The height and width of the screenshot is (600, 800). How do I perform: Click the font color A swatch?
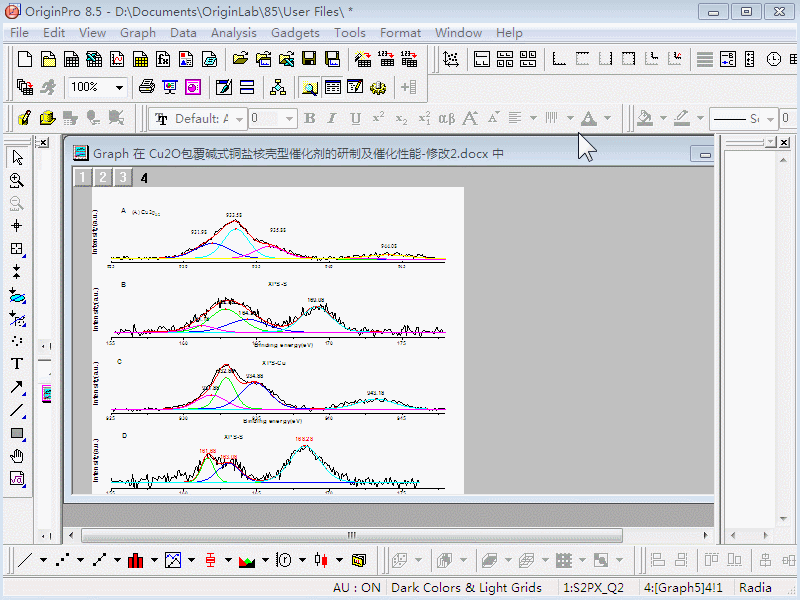588,119
